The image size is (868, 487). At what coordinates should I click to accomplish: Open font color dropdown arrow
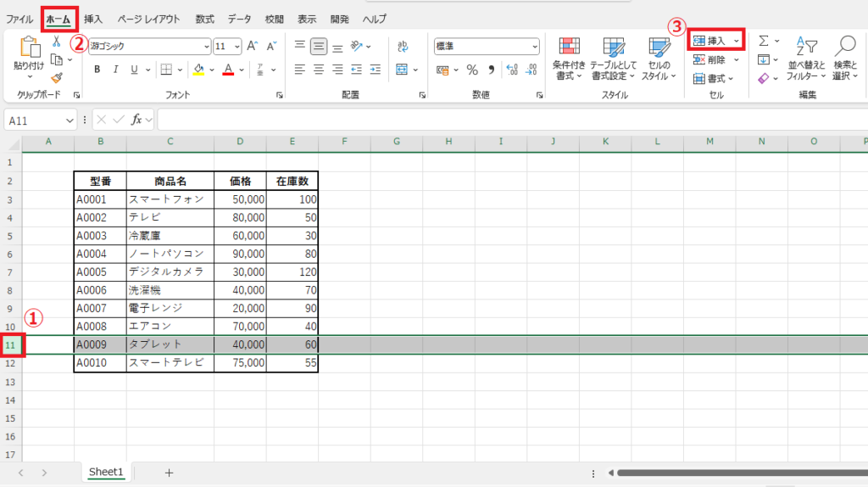(242, 70)
